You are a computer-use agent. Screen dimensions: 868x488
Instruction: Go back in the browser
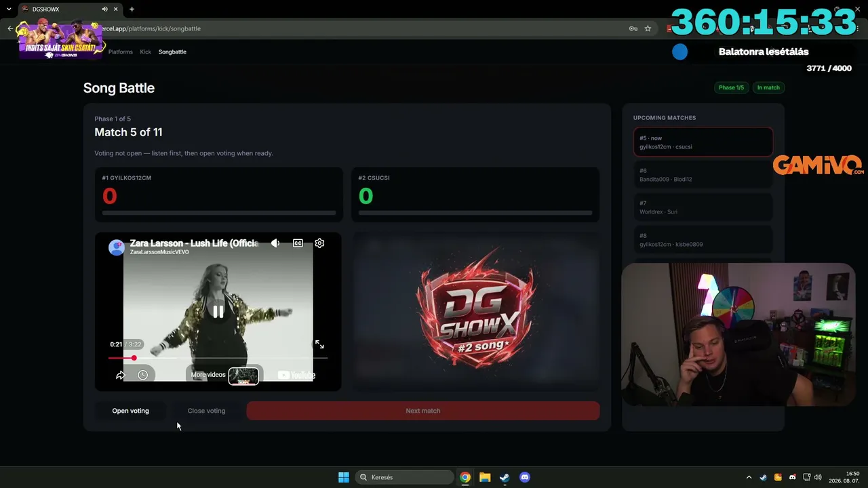10,28
